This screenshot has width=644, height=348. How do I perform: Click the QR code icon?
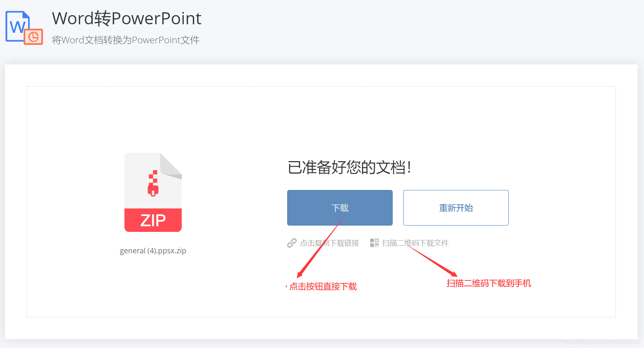pos(374,243)
